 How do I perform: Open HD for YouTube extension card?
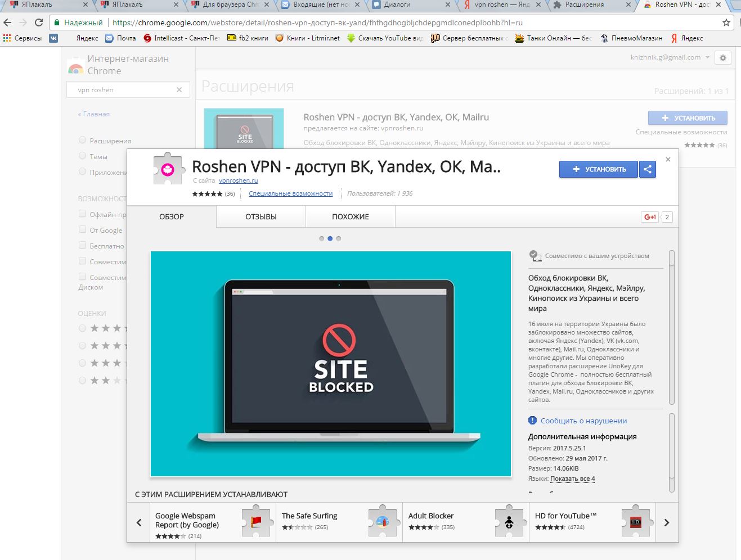pyautogui.click(x=592, y=522)
